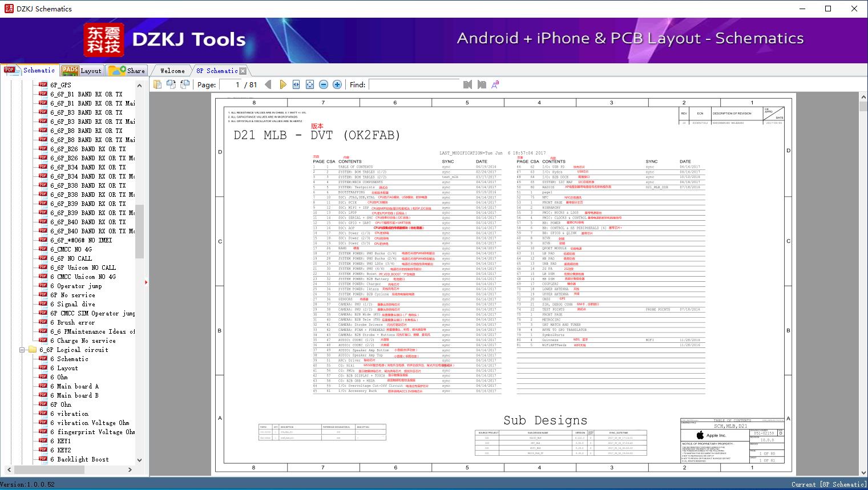The height and width of the screenshot is (490, 868).
Task: Click the copy document icon in the viewer toolbar
Action: pos(158,84)
